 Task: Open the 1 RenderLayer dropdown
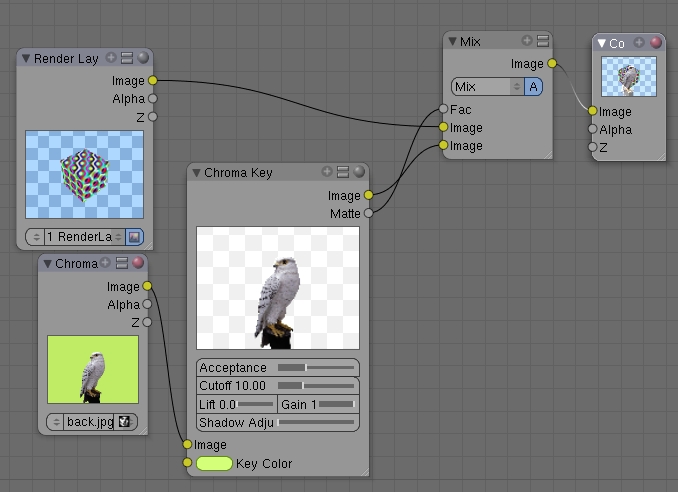click(x=85, y=237)
